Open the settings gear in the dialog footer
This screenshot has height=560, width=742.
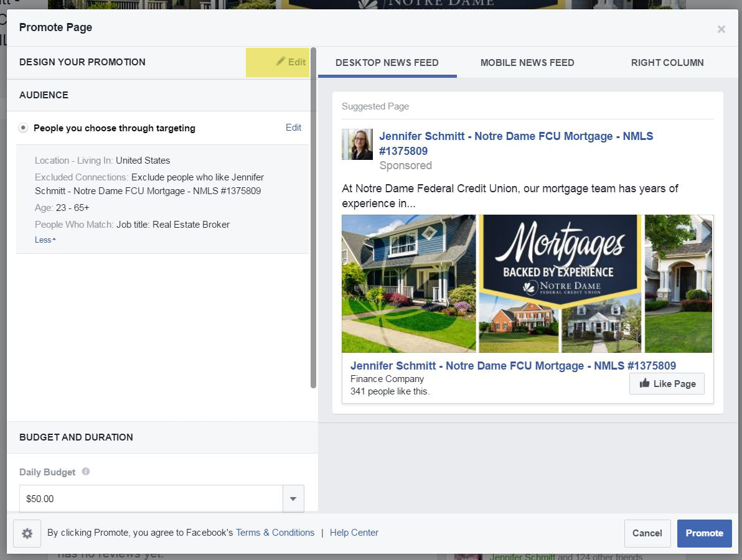click(27, 533)
